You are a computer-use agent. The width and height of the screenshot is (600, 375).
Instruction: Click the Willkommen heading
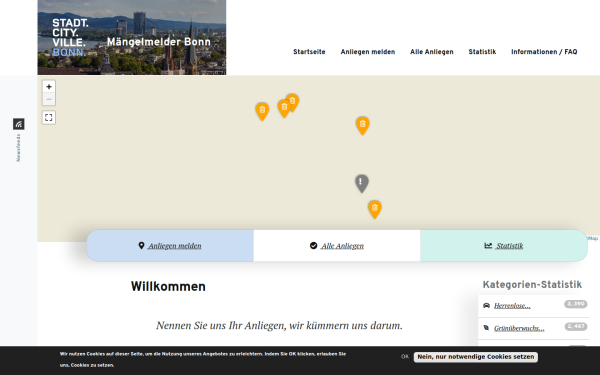pyautogui.click(x=168, y=287)
